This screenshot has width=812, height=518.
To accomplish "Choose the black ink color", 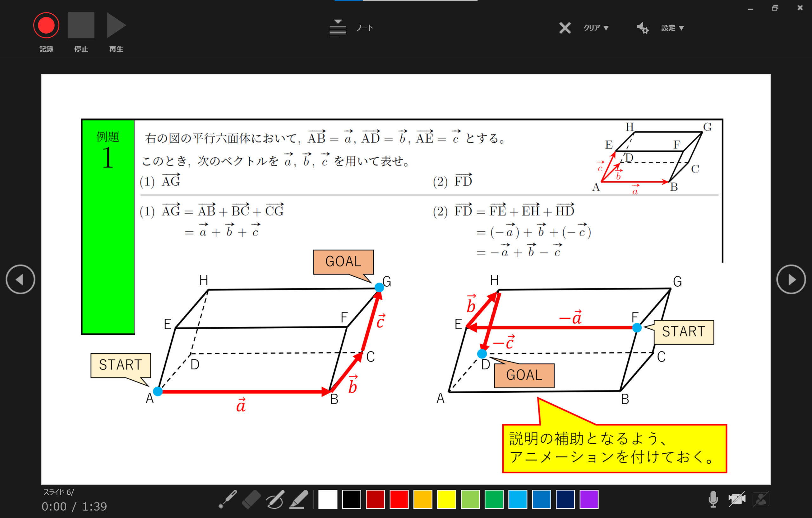I will [x=351, y=499].
